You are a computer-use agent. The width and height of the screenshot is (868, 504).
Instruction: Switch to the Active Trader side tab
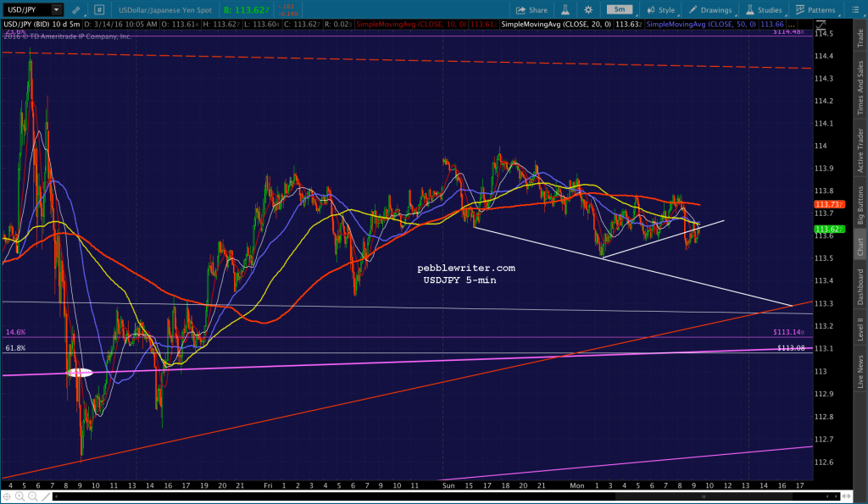pyautogui.click(x=860, y=150)
